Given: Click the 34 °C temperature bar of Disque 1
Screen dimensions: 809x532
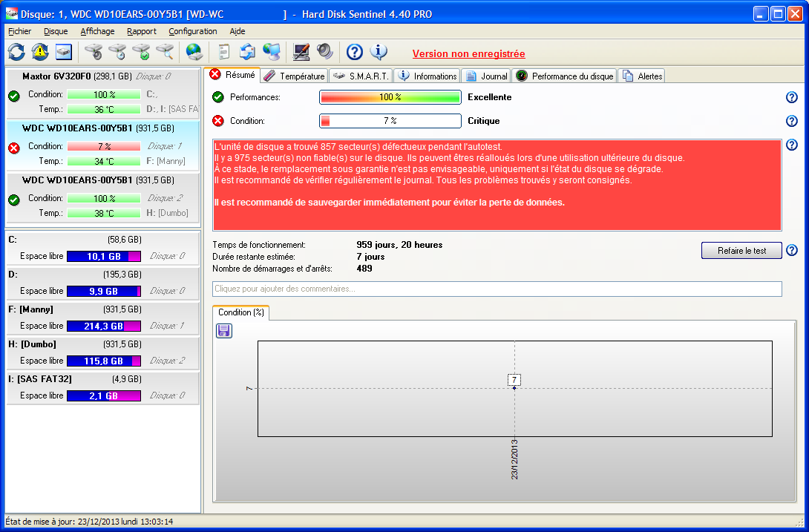Looking at the screenshot, I should click(104, 162).
